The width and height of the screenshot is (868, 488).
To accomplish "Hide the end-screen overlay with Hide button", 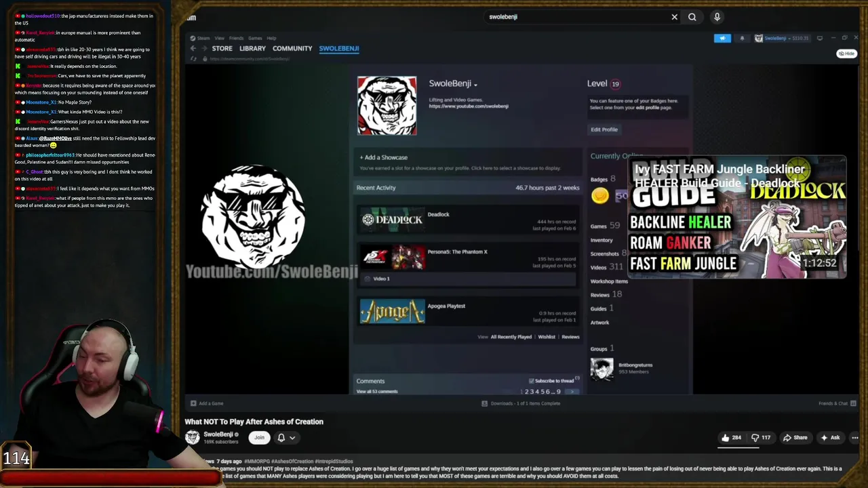I will 846,54.
